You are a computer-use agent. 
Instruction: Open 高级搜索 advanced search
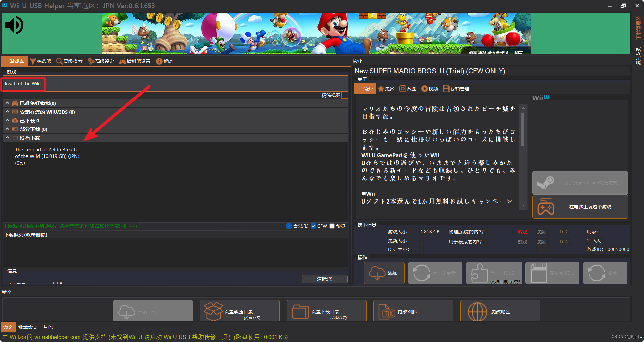69,61
